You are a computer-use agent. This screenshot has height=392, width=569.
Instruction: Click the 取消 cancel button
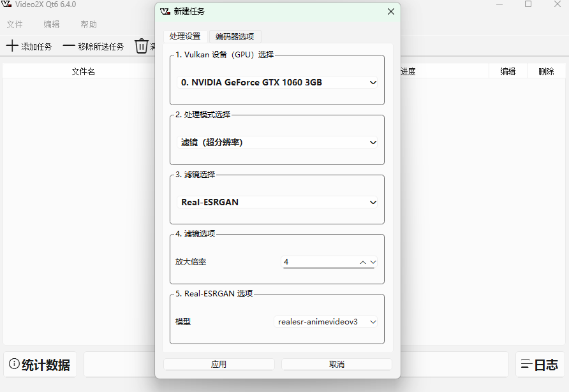click(337, 364)
